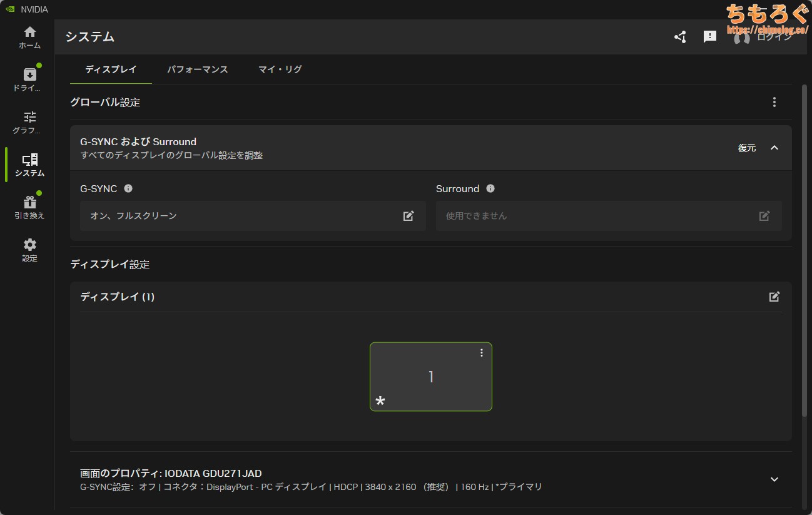This screenshot has width=812, height=515.
Task: Open the Drivers section in sidebar
Action: coord(29,79)
